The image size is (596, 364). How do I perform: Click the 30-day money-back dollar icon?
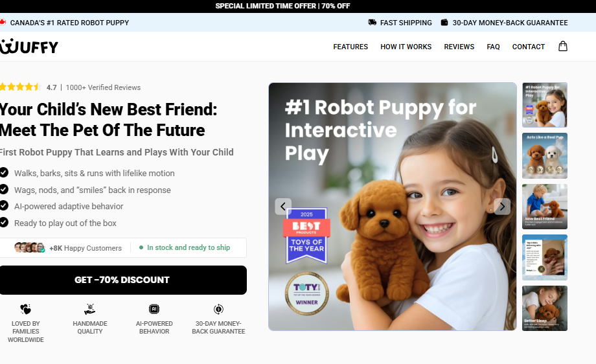point(218,309)
